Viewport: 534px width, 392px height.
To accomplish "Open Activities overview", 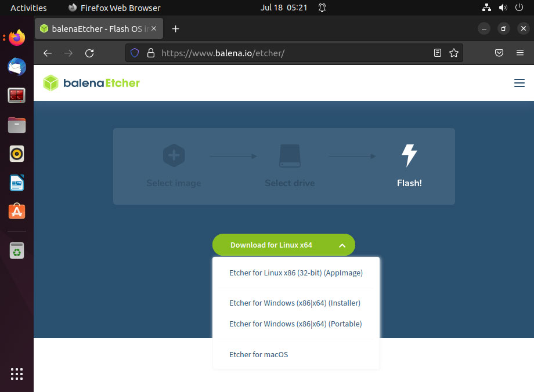I will click(28, 8).
